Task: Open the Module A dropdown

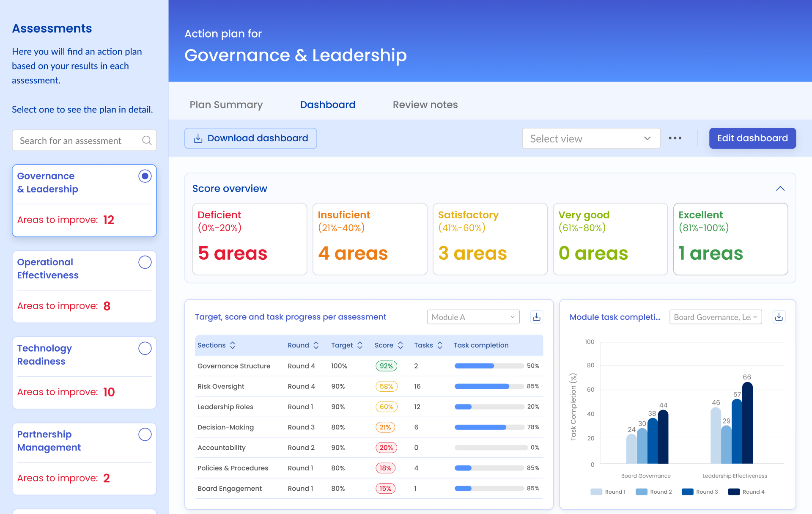Action: click(473, 317)
